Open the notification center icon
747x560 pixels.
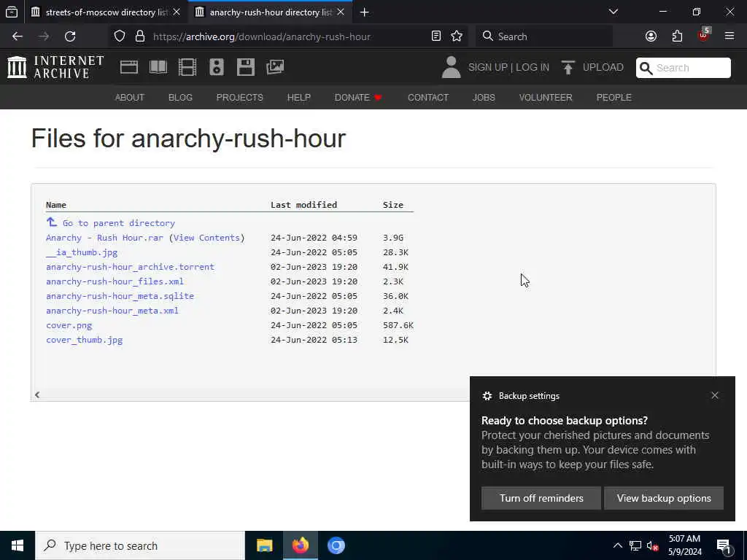pos(724,546)
